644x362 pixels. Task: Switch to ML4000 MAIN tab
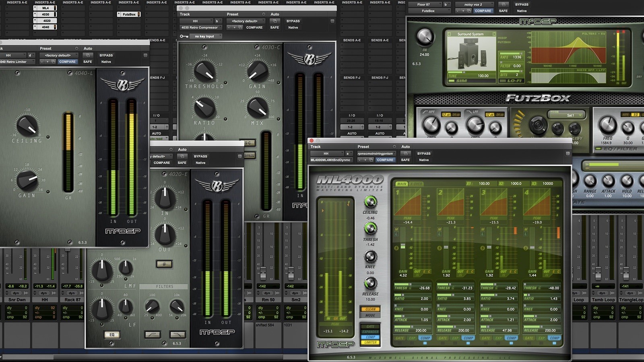[402, 184]
